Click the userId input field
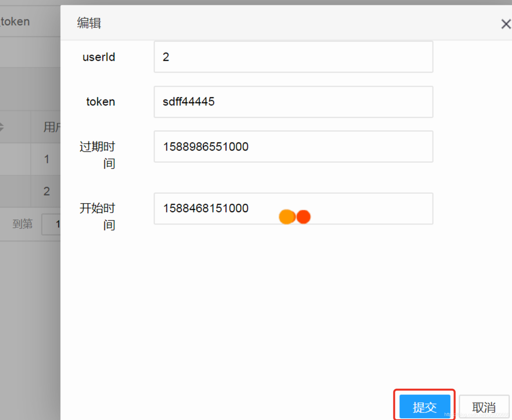Screen dimensions: 512x420 click(293, 57)
